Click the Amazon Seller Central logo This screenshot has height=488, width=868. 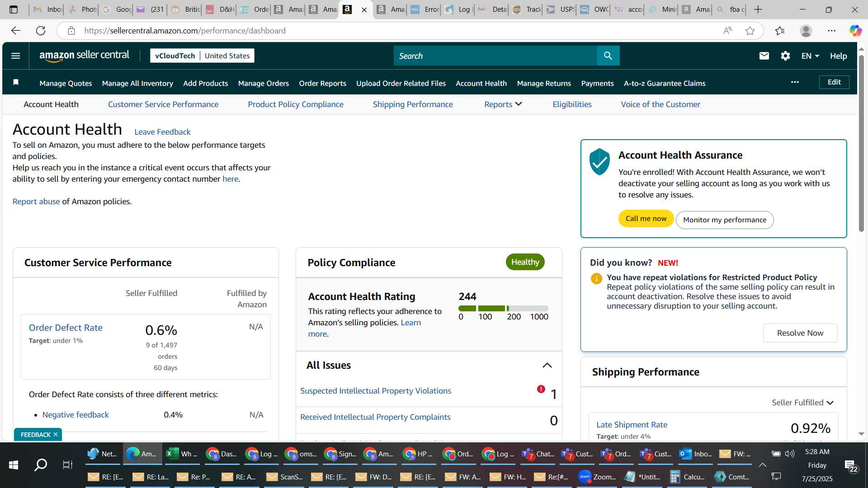(84, 56)
